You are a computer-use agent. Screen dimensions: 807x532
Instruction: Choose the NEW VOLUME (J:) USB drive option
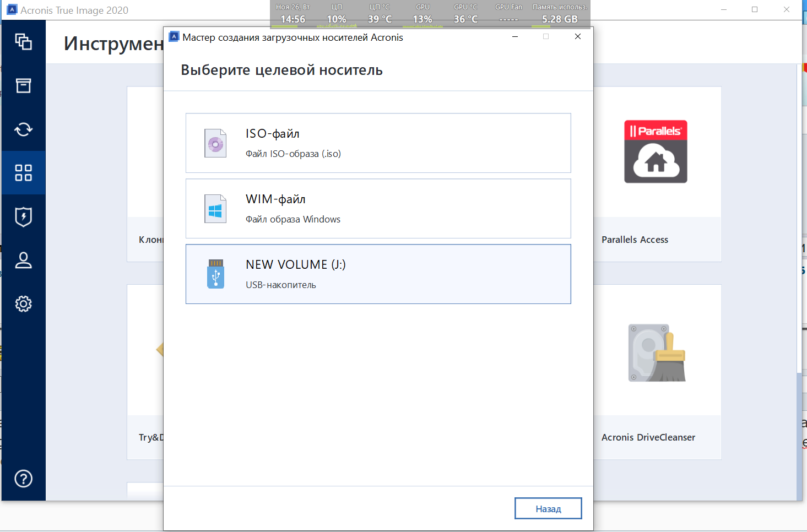point(378,274)
